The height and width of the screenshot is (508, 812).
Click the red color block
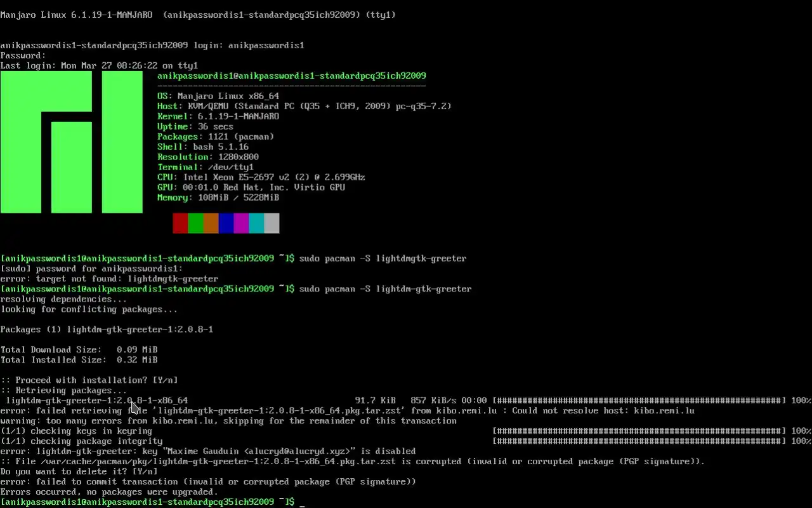(x=180, y=223)
